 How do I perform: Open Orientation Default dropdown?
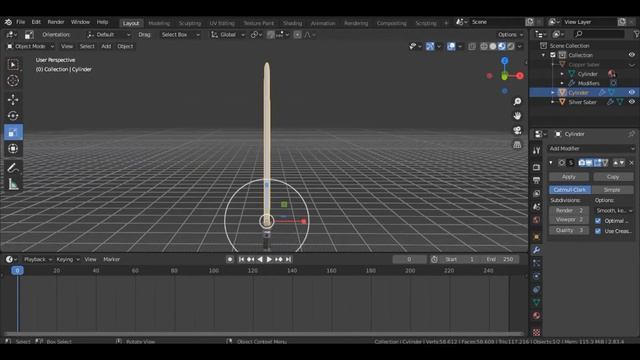[109, 35]
